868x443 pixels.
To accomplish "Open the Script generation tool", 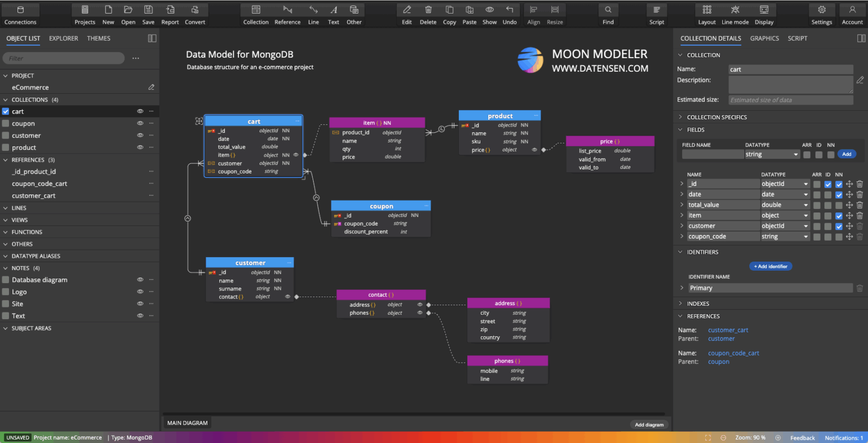I will point(657,14).
